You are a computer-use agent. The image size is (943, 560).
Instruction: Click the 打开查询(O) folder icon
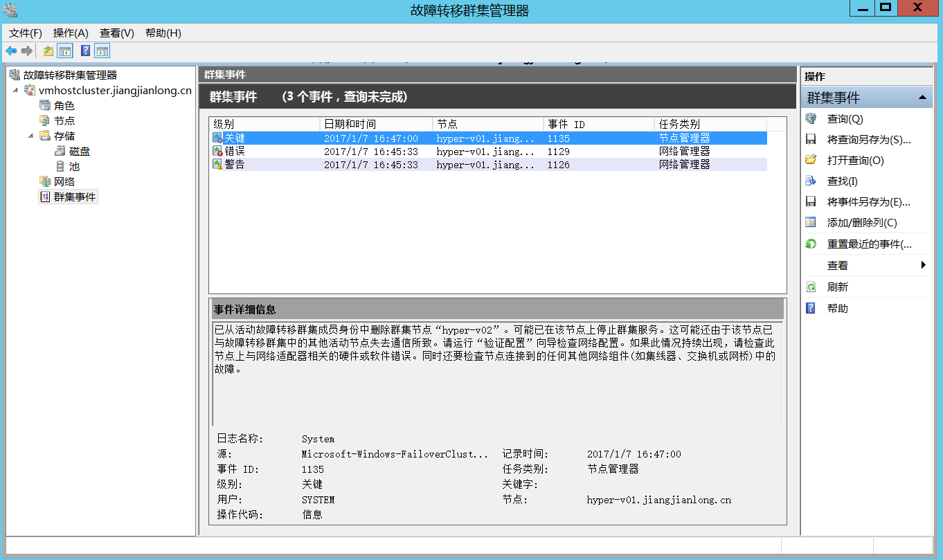811,160
